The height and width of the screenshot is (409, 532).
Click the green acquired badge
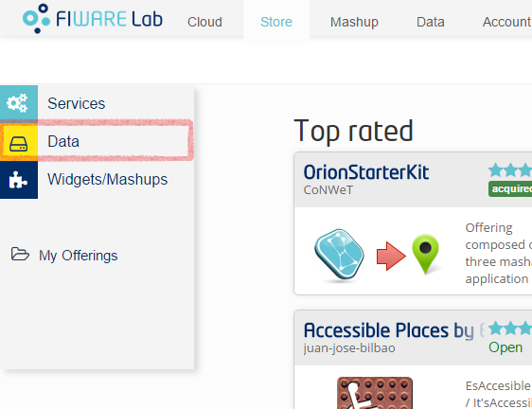pos(510,188)
